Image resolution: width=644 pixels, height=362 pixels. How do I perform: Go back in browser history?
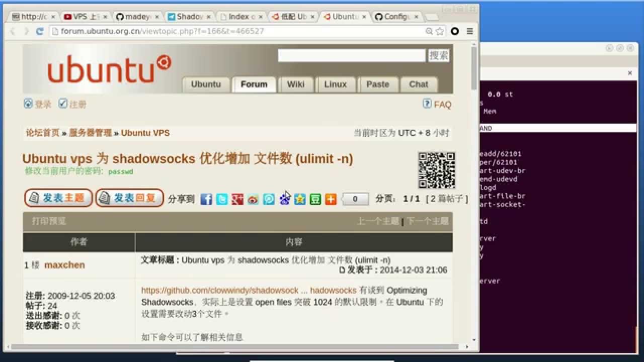point(13,31)
